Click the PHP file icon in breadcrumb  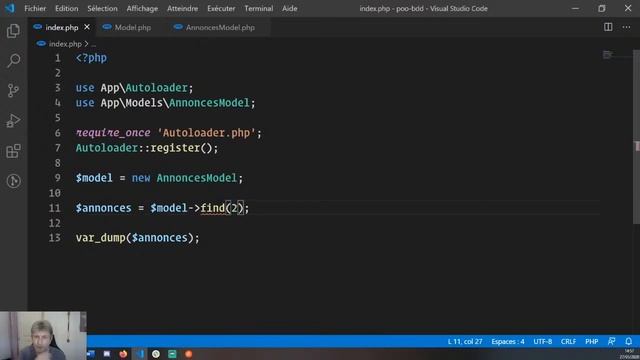[x=41, y=44]
